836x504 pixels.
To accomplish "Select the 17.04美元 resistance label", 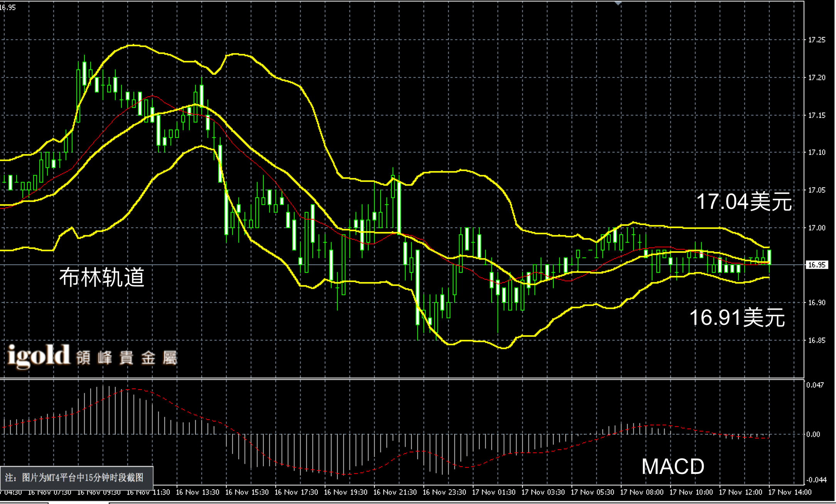I will tap(743, 202).
